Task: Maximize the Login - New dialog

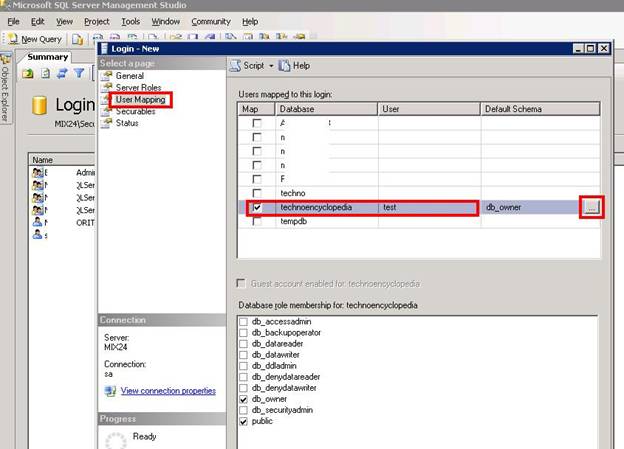Action: tap(591, 49)
